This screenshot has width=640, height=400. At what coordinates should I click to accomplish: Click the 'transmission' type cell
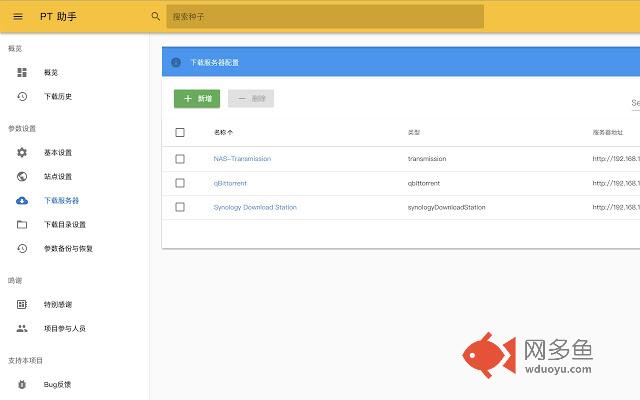427,159
